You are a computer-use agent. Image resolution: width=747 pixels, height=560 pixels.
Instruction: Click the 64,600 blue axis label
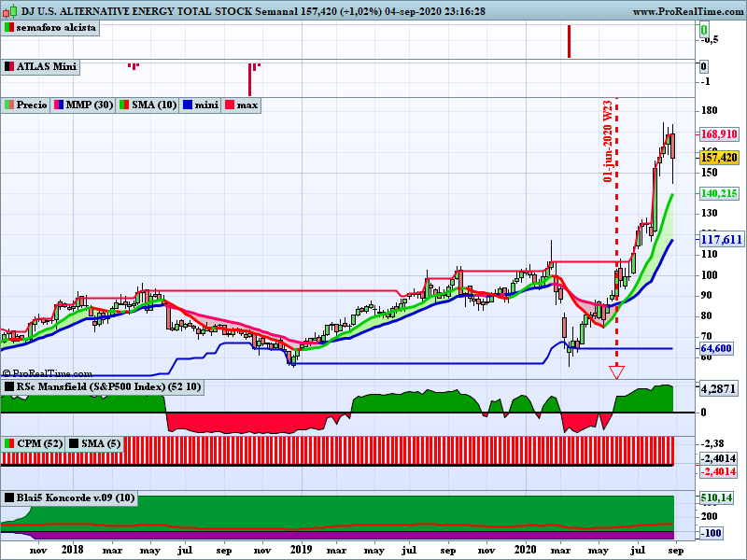(716, 348)
